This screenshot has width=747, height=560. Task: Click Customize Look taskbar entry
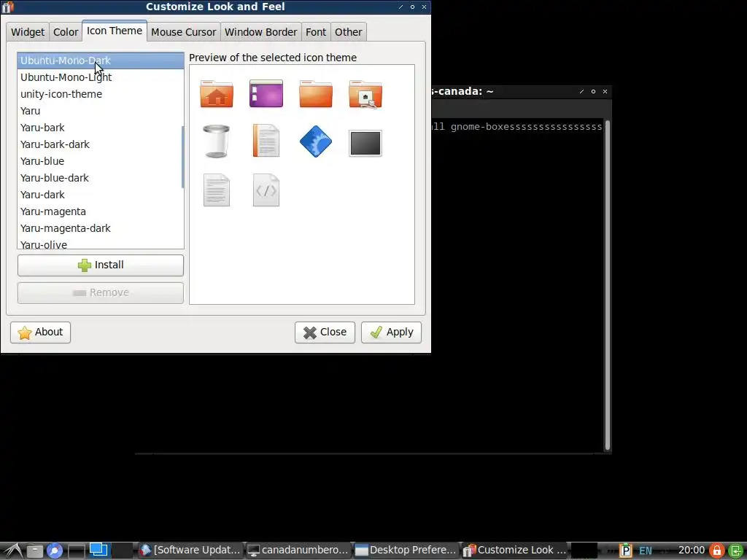(514, 550)
